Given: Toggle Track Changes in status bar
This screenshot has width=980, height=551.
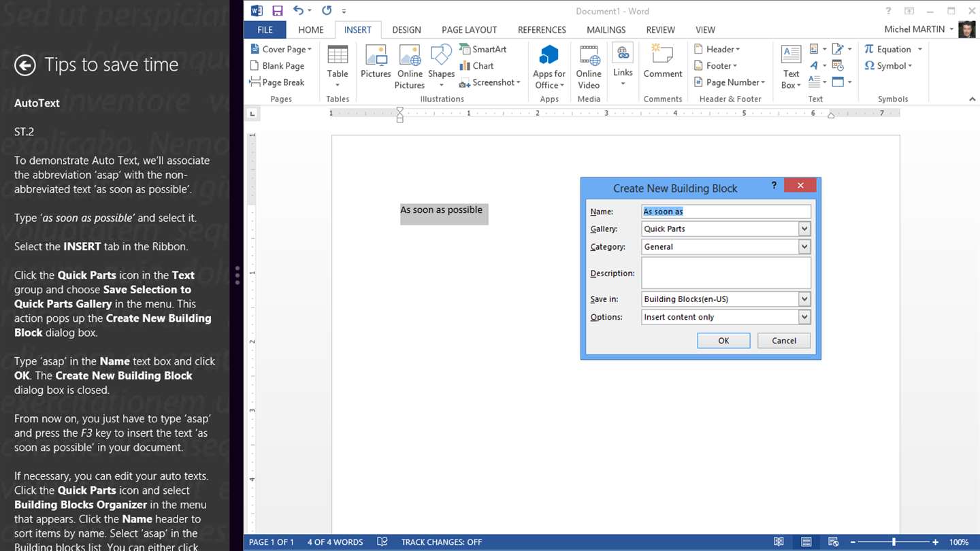Looking at the screenshot, I should coord(442,542).
